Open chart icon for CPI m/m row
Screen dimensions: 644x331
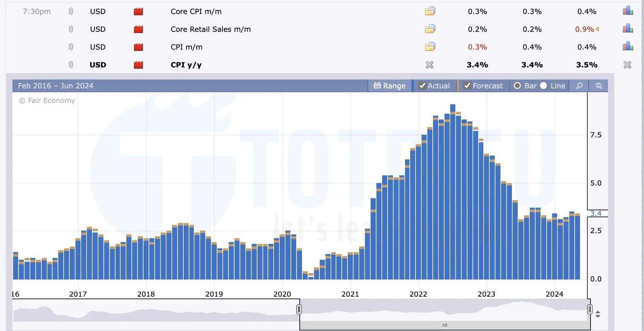[628, 47]
